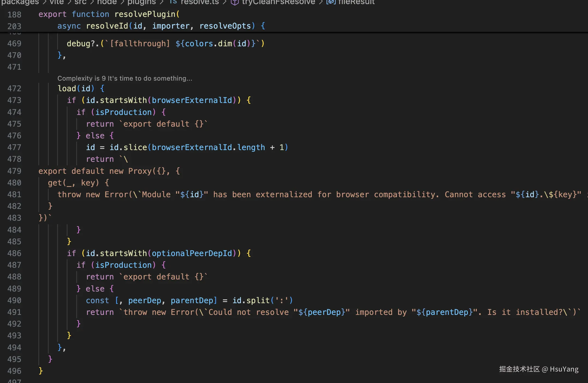The image size is (588, 383).
Task: Open the vite breadcrumb folder list
Action: click(57, 2)
